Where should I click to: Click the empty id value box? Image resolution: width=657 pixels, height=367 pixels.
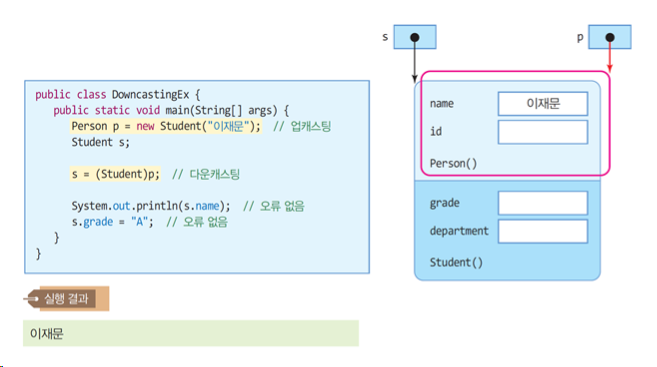[x=543, y=132]
